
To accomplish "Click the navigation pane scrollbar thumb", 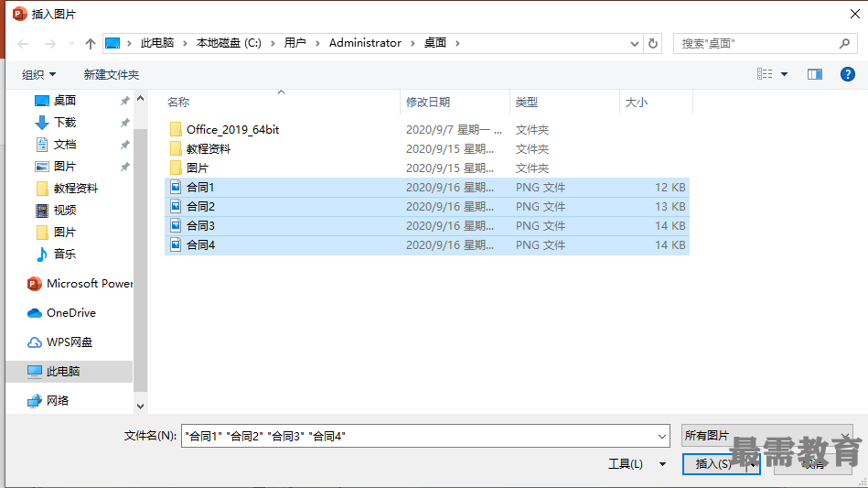I will click(141, 260).
